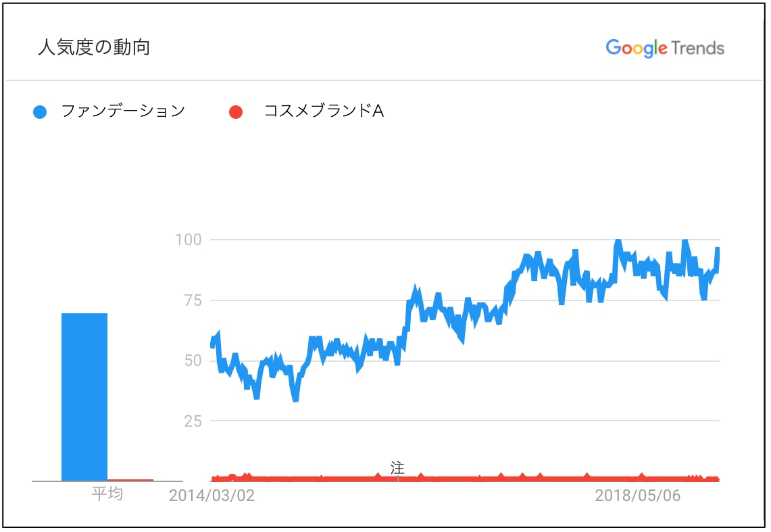Click the 2014/03/02 date axis label
Viewport: 771px width, 532px height.
pyautogui.click(x=212, y=496)
